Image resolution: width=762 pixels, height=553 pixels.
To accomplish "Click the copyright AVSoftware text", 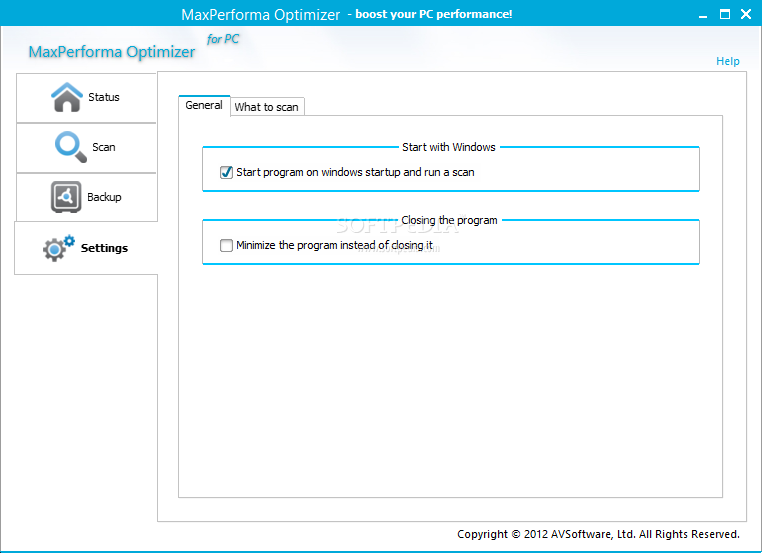I will coord(598,534).
